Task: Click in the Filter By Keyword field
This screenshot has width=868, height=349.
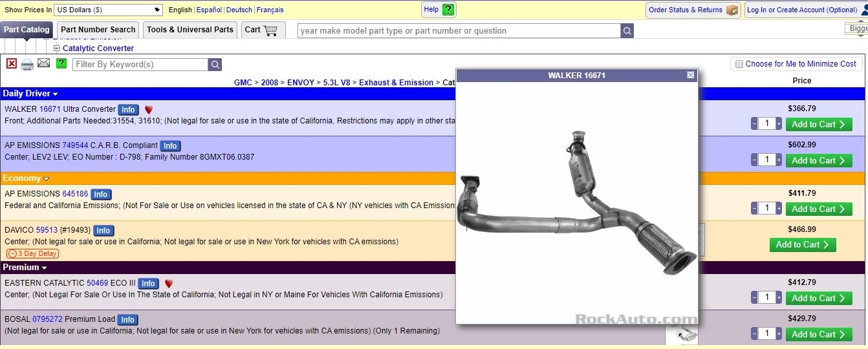Action: point(140,65)
